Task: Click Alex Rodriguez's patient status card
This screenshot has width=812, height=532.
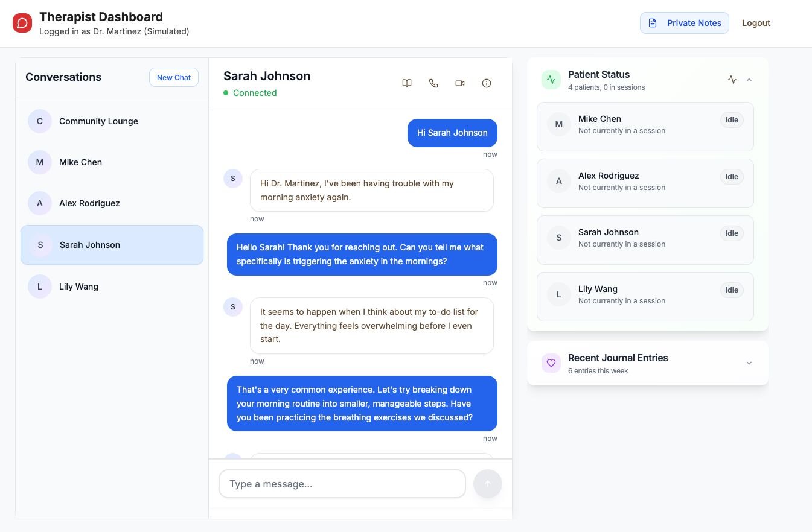Action: (x=645, y=183)
